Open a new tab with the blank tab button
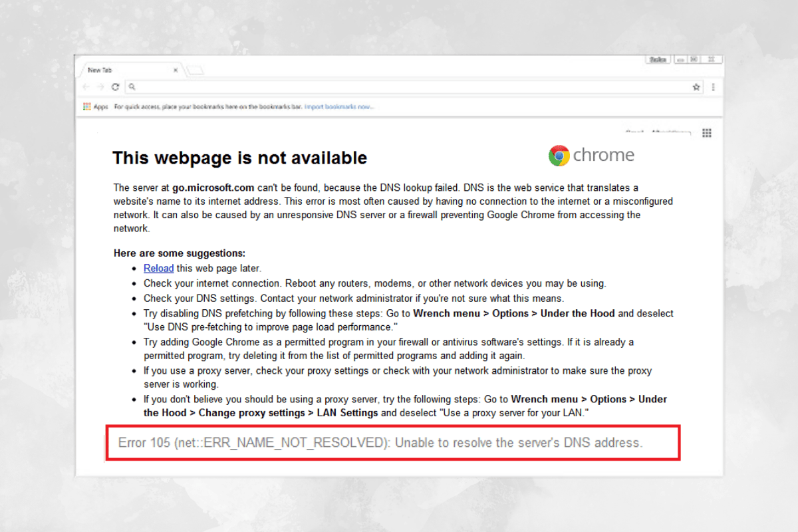Screen dimensions: 798x532 [x=196, y=70]
